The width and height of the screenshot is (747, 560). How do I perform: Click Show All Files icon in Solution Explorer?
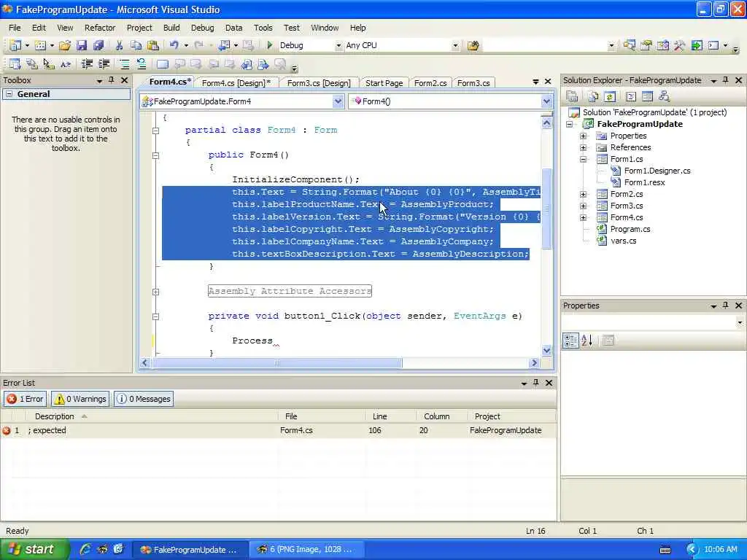[592, 97]
